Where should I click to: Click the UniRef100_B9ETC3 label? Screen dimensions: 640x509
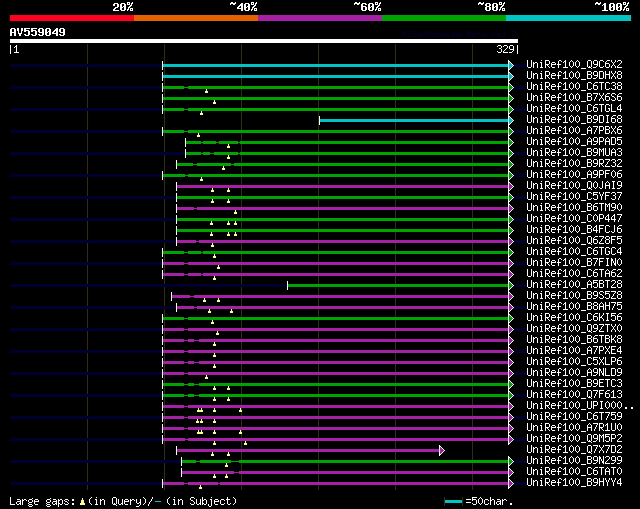click(574, 384)
